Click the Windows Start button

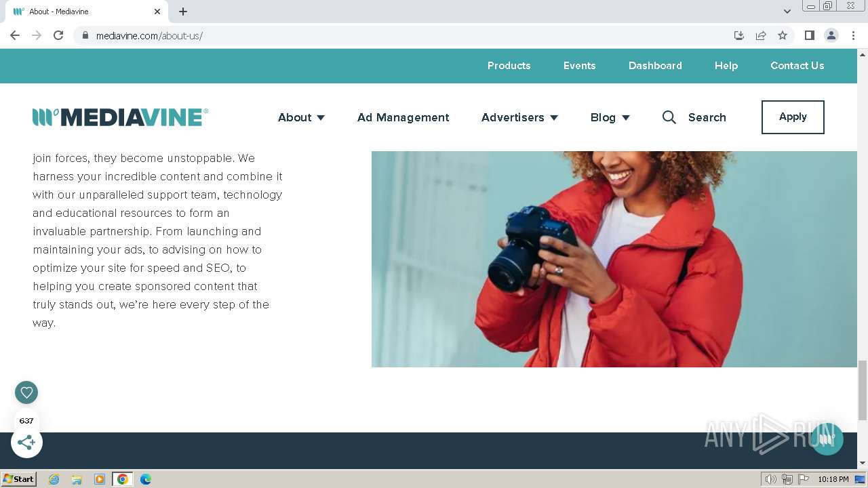pyautogui.click(x=19, y=479)
